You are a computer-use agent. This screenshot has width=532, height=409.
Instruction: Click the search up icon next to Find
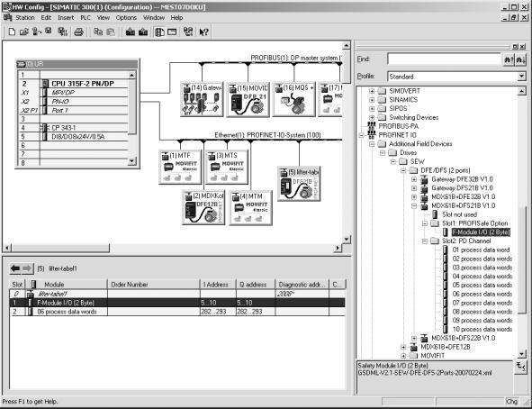(509, 59)
